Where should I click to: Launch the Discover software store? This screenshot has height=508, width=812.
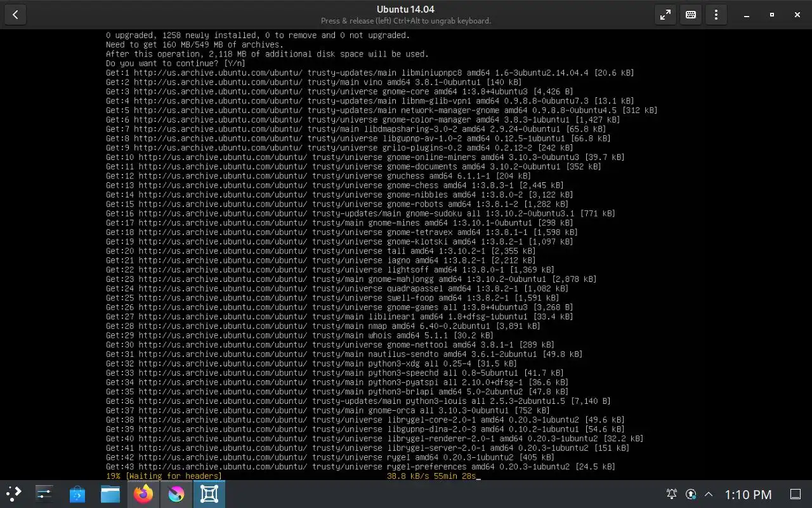[77, 493]
